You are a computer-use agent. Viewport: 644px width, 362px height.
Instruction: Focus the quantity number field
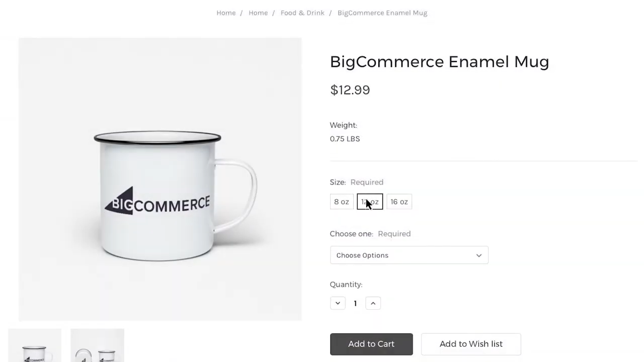[355, 303]
